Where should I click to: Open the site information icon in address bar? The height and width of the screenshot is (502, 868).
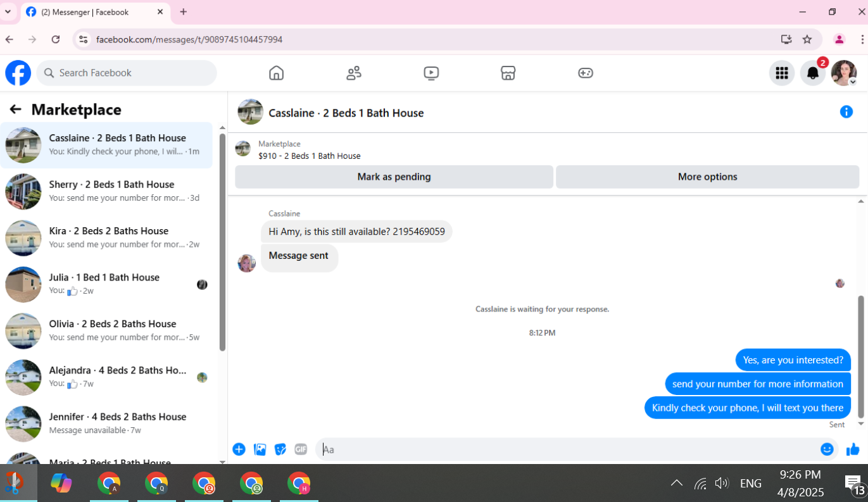pyautogui.click(x=83, y=39)
